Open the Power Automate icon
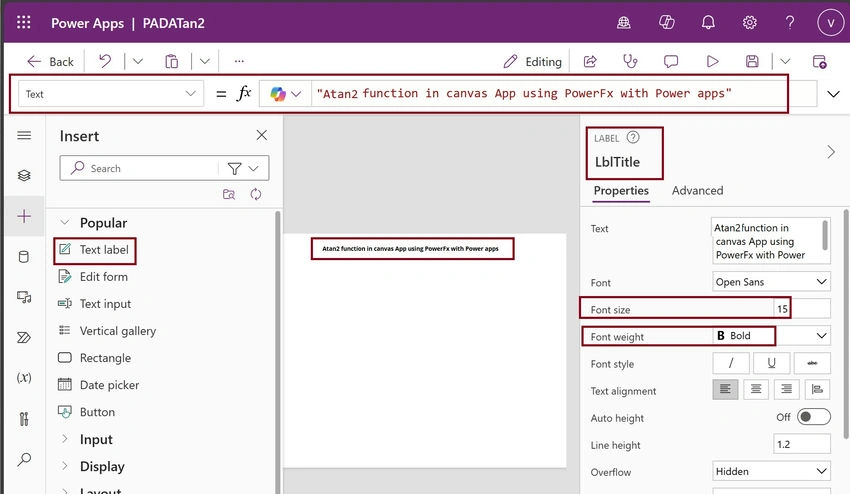Screen dimensions: 850x494 (24, 337)
